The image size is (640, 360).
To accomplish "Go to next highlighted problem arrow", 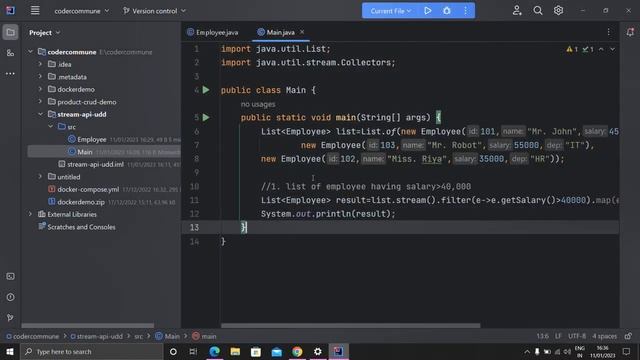I will tap(612, 49).
